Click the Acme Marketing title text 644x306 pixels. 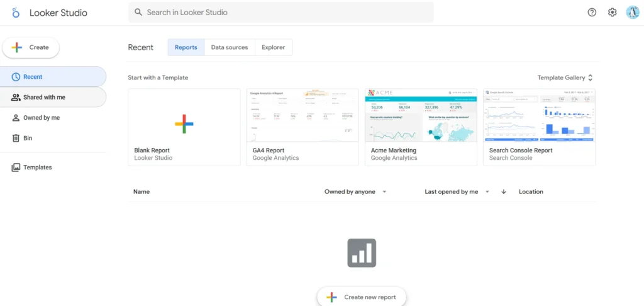point(394,150)
